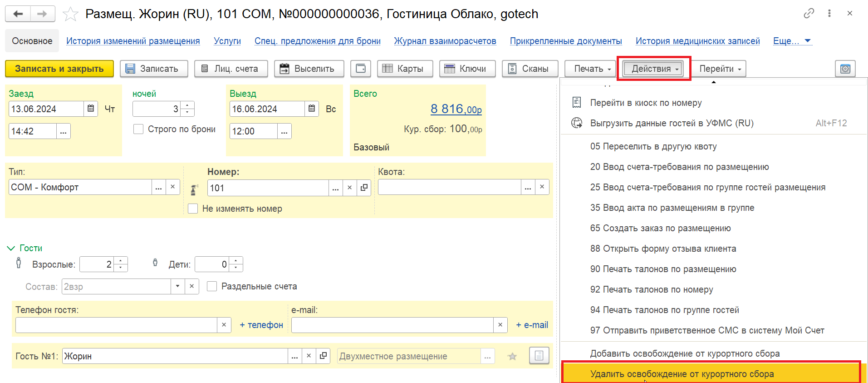Copy link to this document icon
Viewport: 868px width, 383px height.
(x=809, y=14)
